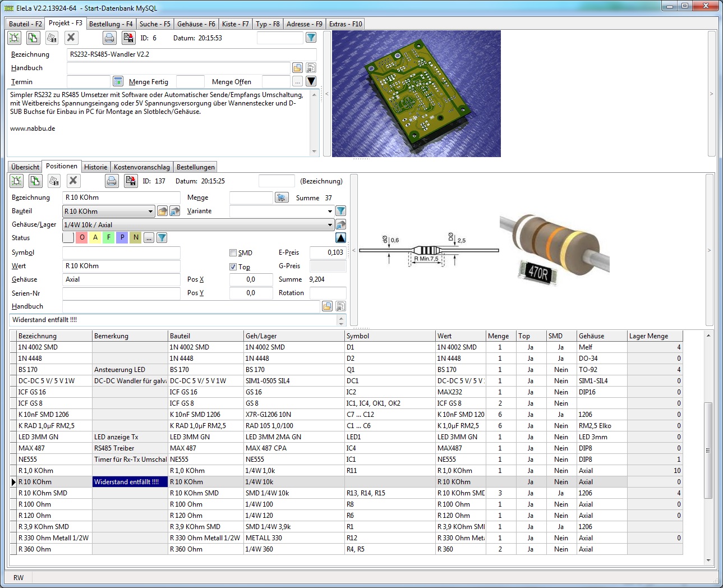Switch to the Bauteil - F2 tab
This screenshot has width=723, height=588.
[x=25, y=24]
